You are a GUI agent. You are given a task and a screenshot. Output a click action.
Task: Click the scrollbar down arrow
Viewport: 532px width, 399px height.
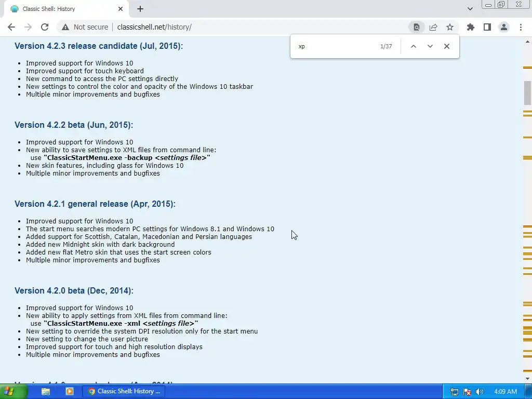click(527, 379)
